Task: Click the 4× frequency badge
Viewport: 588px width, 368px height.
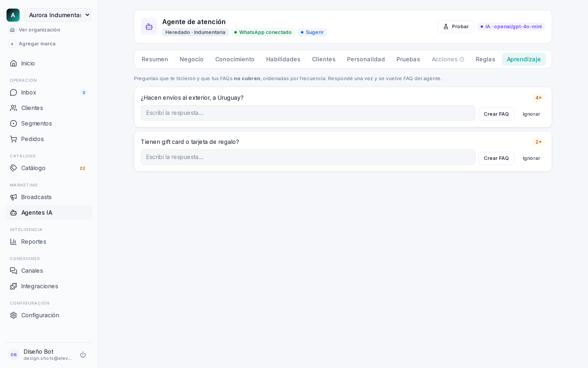Action: [538, 98]
